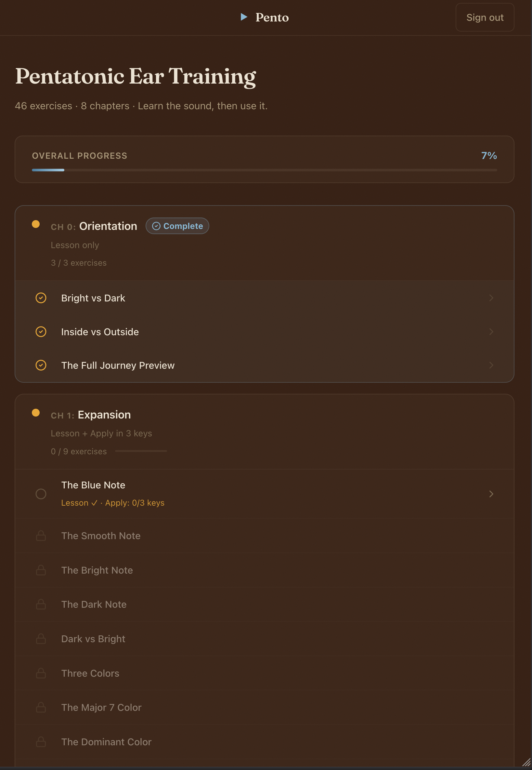Open Inside vs Outside via its chevron

coord(491,332)
